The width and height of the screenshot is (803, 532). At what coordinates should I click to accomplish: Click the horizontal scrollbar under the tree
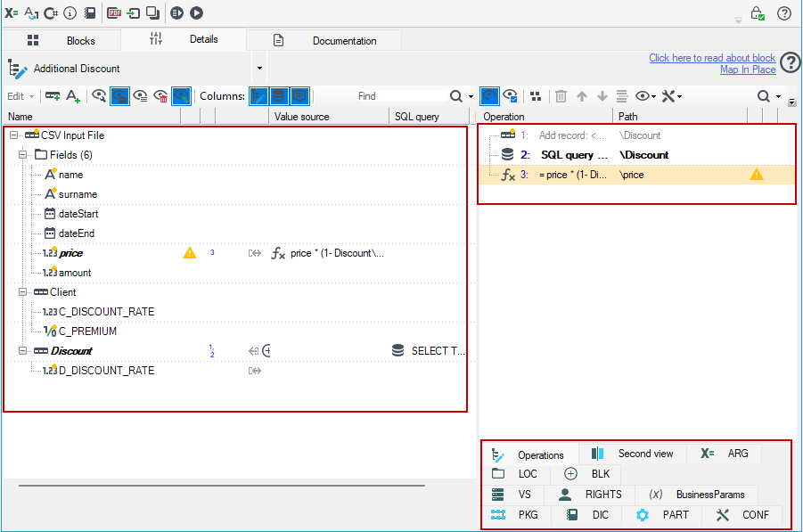tap(222, 486)
